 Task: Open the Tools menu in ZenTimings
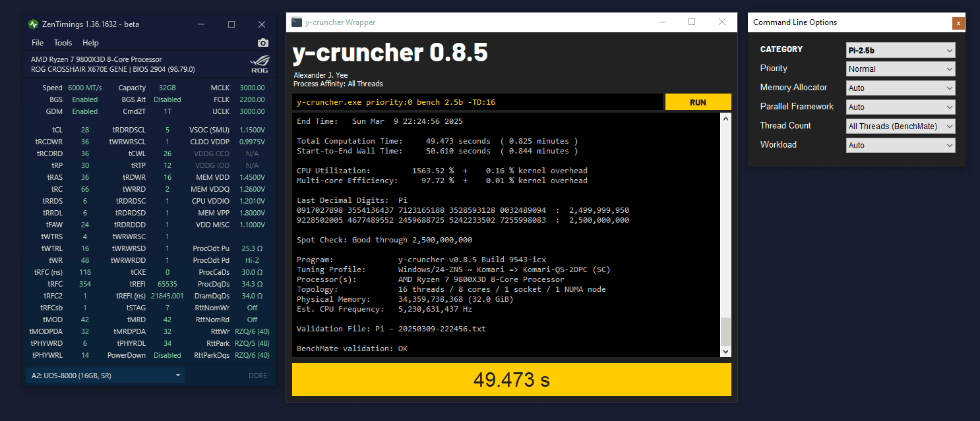pyautogui.click(x=63, y=43)
